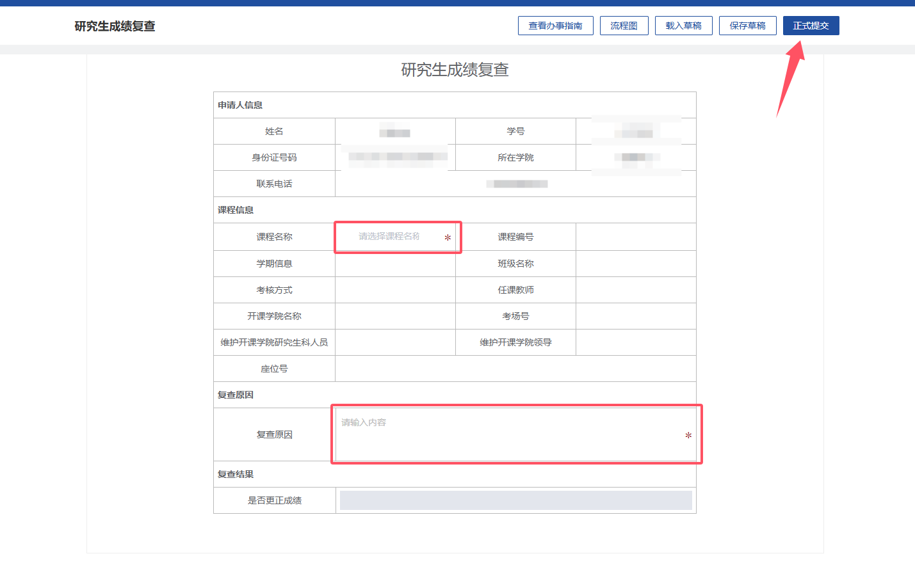Select the 开课学院名称 value cell
Viewport: 915px width, 588px height.
395,316
